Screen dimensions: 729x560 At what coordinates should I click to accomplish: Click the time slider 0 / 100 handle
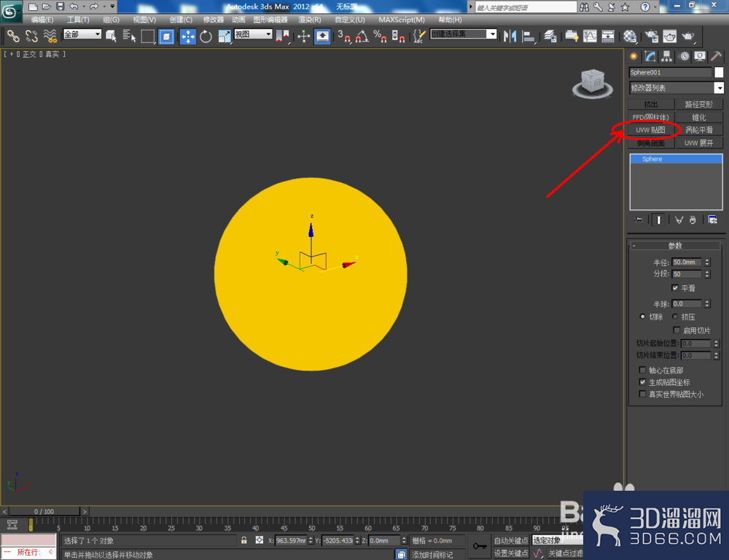coord(44,511)
